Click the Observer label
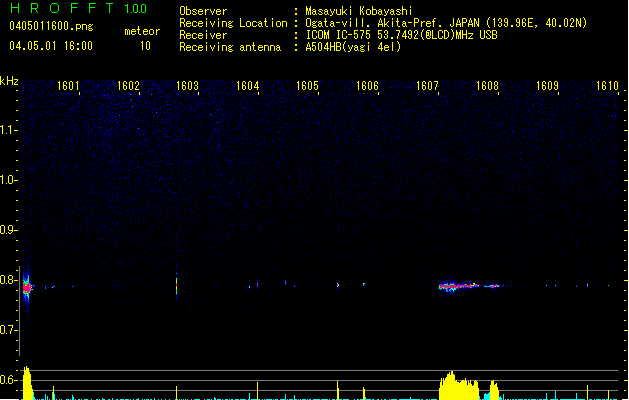629x400 pixels. coord(203,11)
